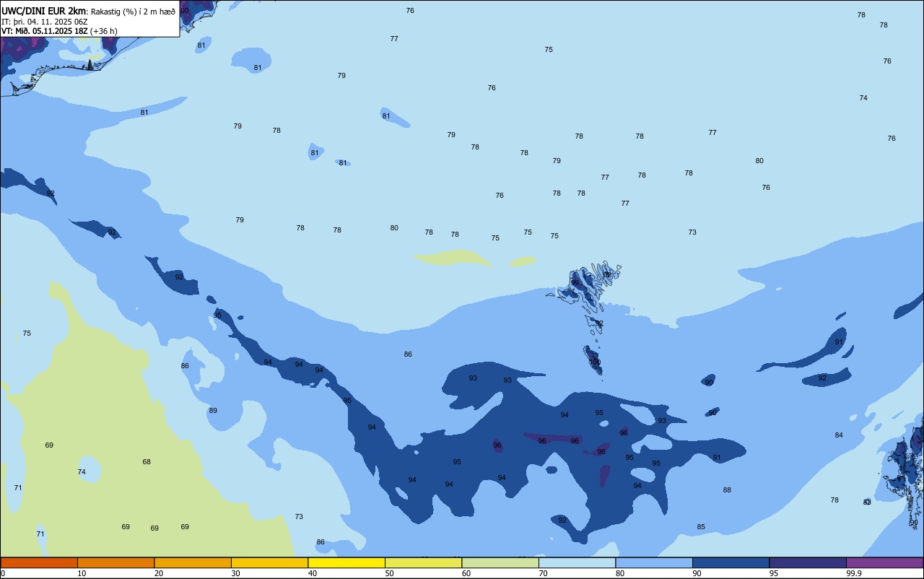The height and width of the screenshot is (579, 924).
Task: Click the 'Rakastig (%) í 2 m hæð' label
Action: click(x=132, y=11)
